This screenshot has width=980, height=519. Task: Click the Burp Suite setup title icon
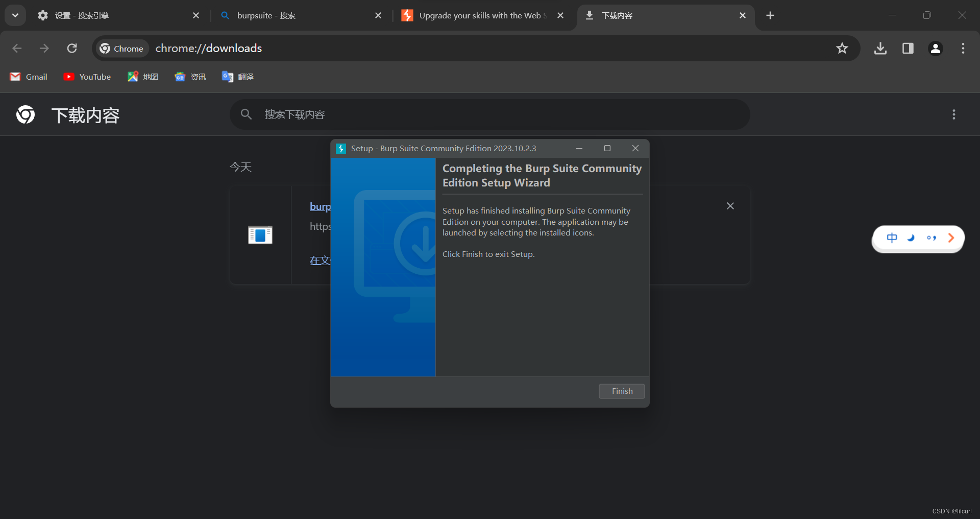point(341,149)
